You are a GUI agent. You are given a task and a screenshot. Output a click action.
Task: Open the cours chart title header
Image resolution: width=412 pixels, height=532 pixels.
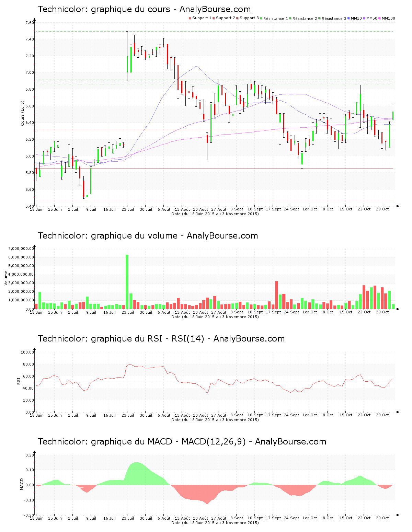tap(144, 9)
